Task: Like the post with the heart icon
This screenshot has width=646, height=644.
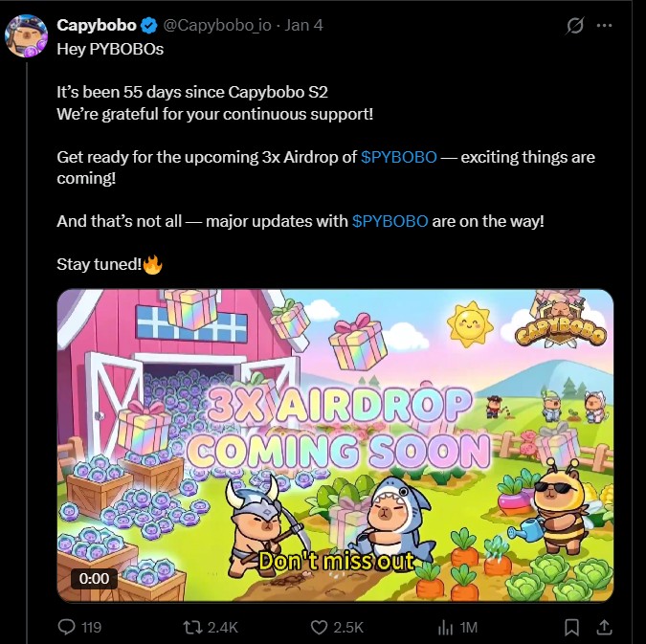Action: click(x=321, y=628)
